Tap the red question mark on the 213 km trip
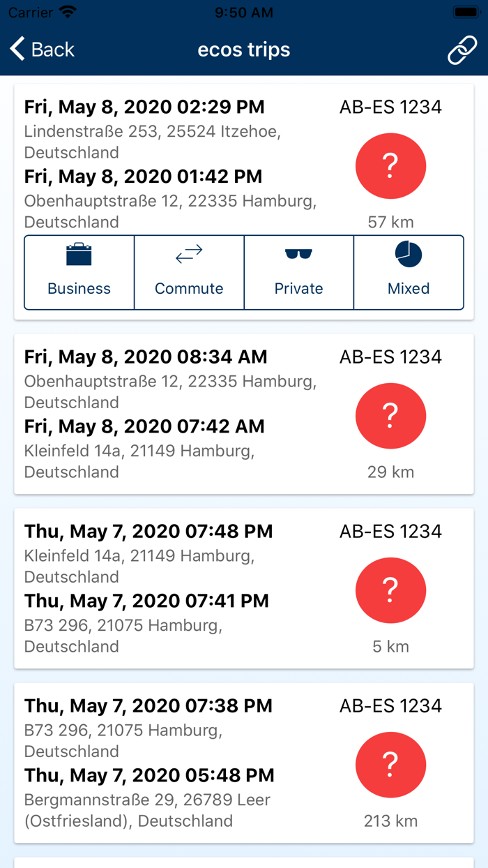 390,765
